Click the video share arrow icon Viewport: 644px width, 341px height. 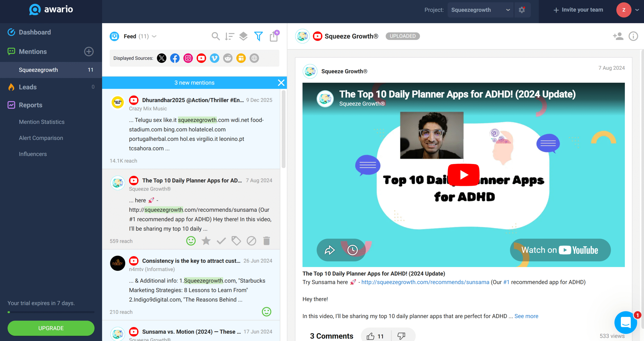[330, 250]
